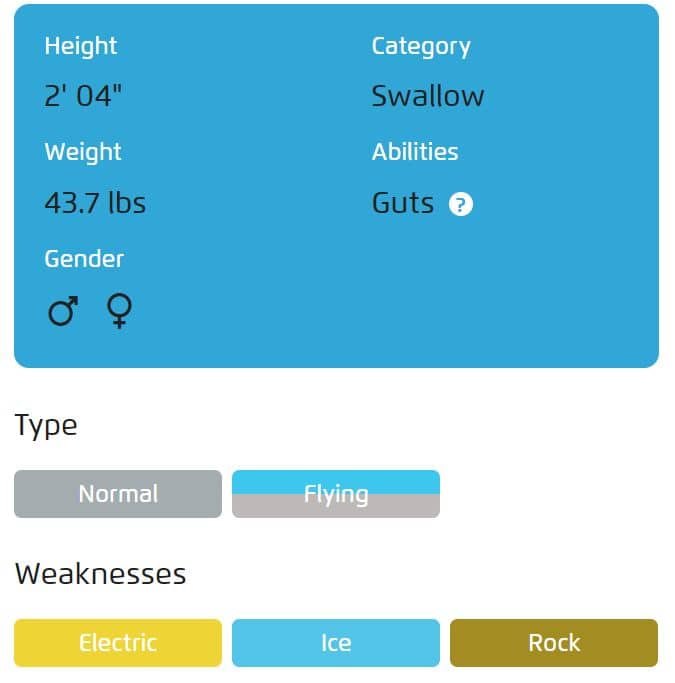Click the 43.7 lbs weight value
Image resolution: width=675 pixels, height=683 pixels.
point(95,203)
